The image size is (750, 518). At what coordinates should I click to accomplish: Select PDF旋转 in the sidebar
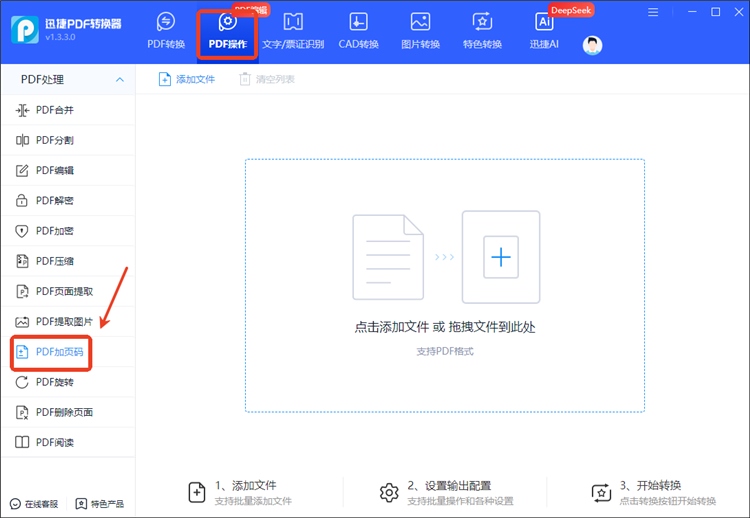point(68,382)
